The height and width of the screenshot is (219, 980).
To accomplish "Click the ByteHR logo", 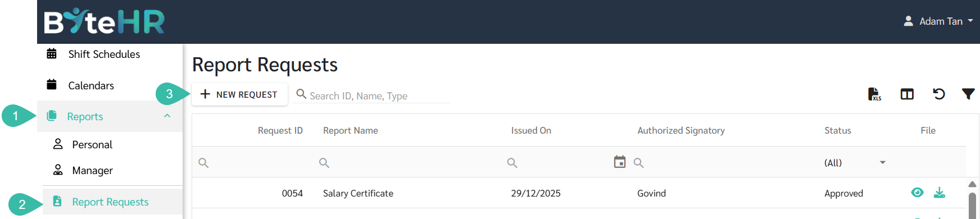I will click(105, 22).
